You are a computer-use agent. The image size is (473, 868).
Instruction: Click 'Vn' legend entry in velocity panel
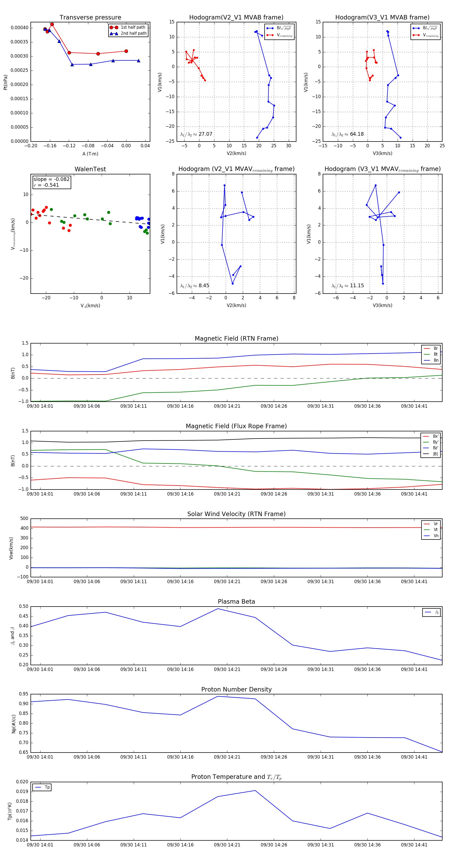[x=431, y=536]
